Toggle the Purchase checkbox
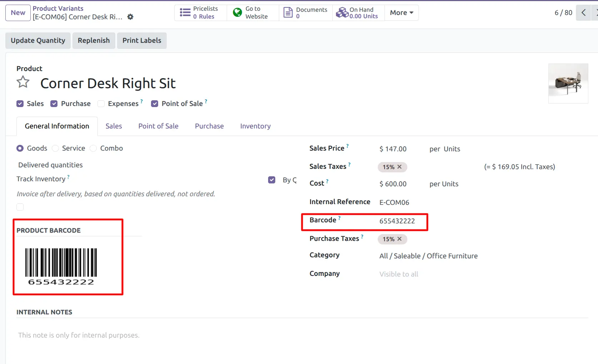This screenshot has width=598, height=364. click(x=54, y=103)
